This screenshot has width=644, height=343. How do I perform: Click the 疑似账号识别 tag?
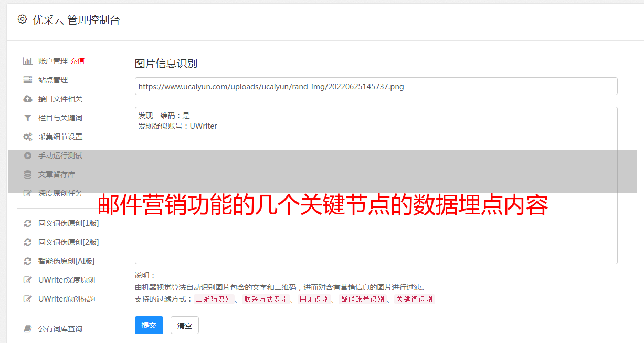[x=363, y=299]
